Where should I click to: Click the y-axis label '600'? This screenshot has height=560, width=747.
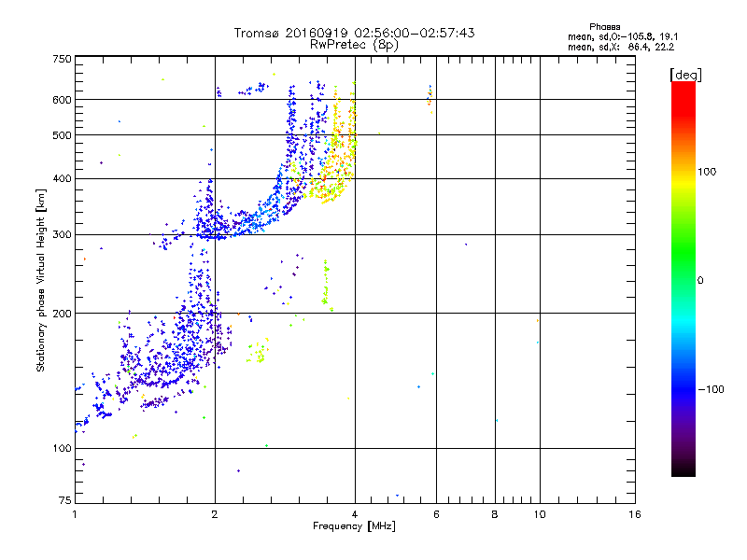(x=62, y=100)
